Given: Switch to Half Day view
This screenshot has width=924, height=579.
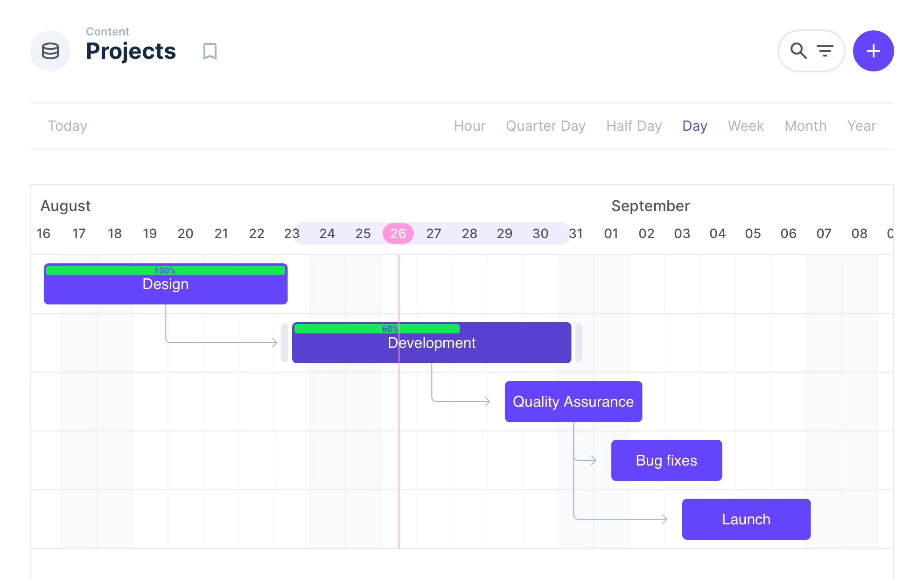Looking at the screenshot, I should pos(634,126).
